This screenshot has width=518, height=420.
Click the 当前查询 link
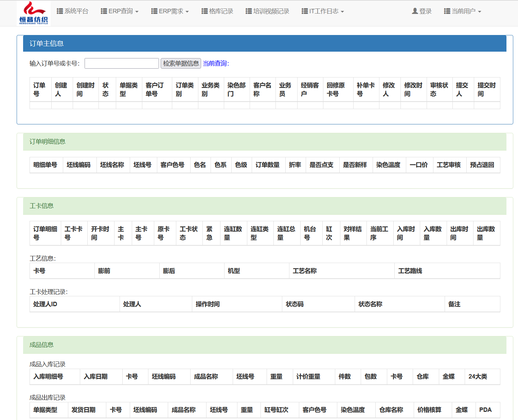216,63
